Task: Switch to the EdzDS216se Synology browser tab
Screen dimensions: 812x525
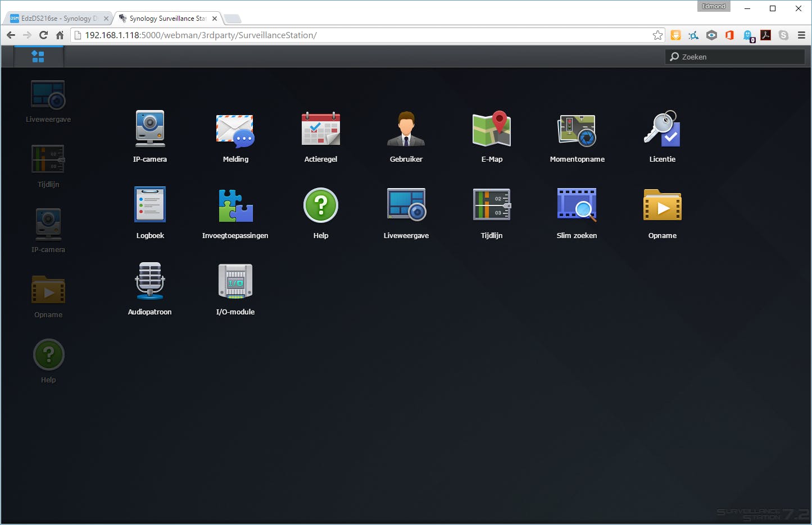Action: 59,19
